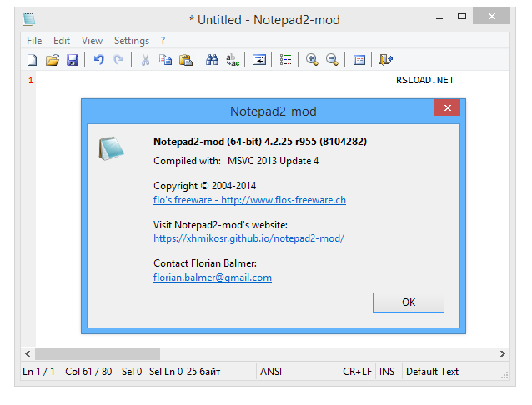
Task: Click the status bar resize grip
Action: point(504,375)
